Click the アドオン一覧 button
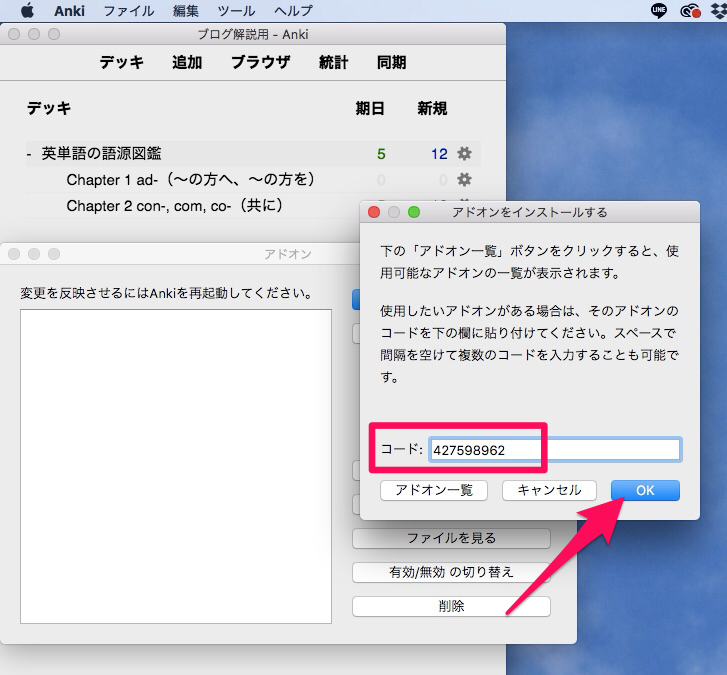 click(x=434, y=490)
